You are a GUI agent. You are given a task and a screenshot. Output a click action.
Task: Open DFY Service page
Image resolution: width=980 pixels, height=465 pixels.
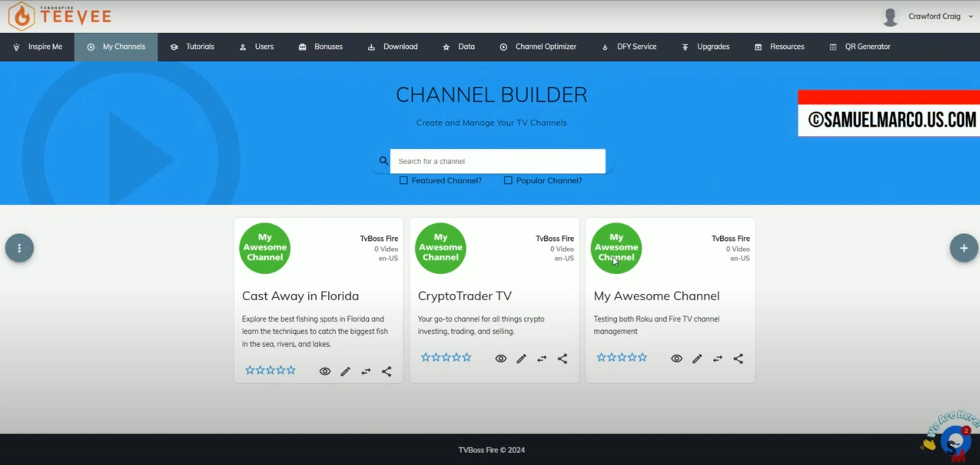630,47
